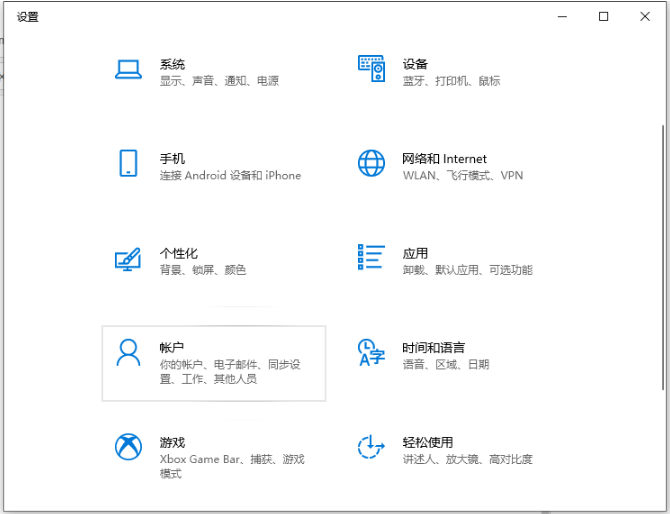This screenshot has height=514, width=670.
Task: Open the 网络和 Internet title link
Action: 444,158
